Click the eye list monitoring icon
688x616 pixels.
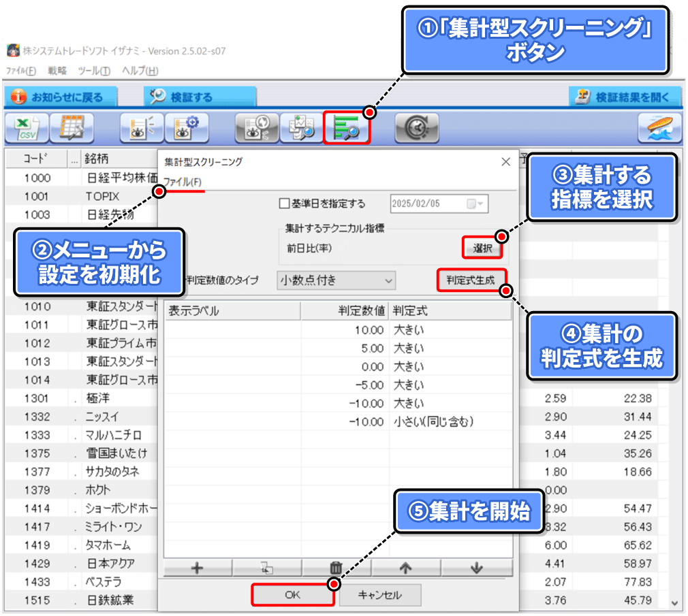pyautogui.click(x=142, y=128)
